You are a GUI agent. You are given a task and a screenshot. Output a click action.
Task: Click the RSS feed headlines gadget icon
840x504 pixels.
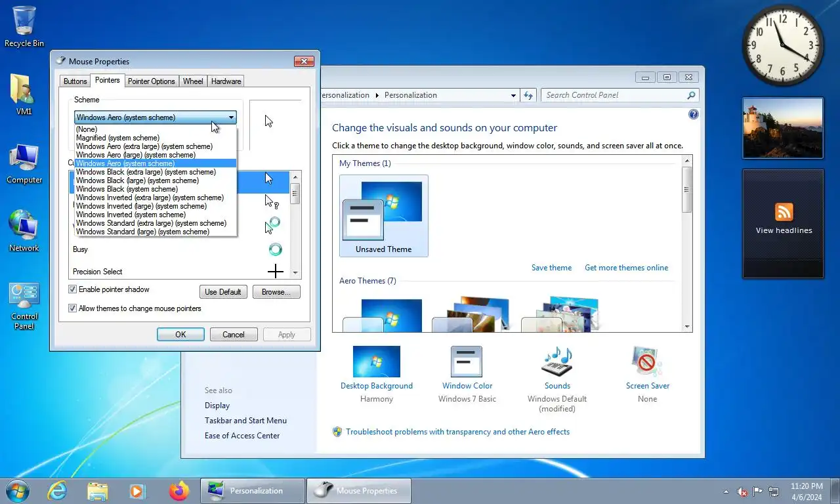coord(784,212)
